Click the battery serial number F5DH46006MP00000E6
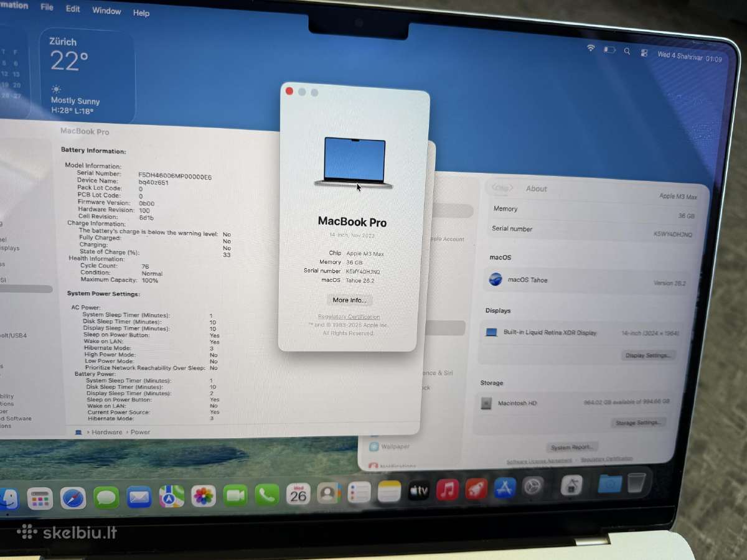 point(175,176)
